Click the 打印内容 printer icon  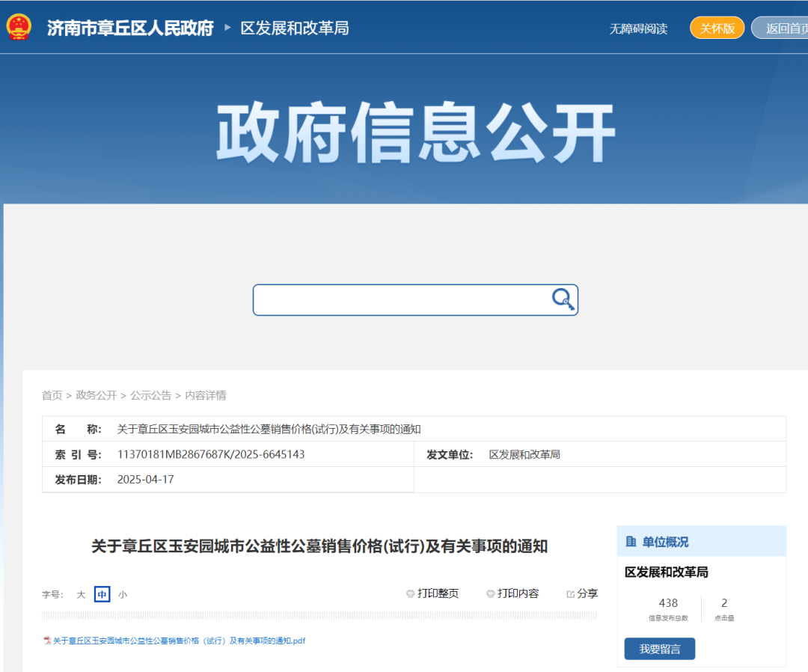click(x=491, y=593)
